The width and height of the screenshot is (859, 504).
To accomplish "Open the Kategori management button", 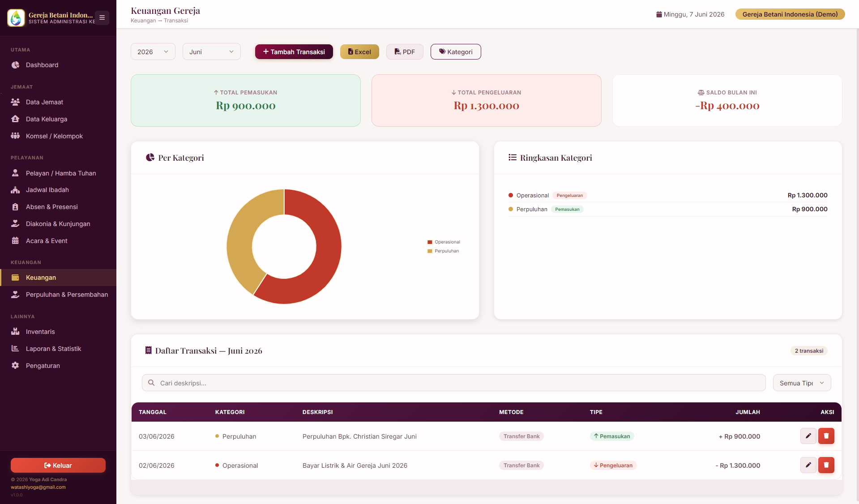I will tap(456, 52).
